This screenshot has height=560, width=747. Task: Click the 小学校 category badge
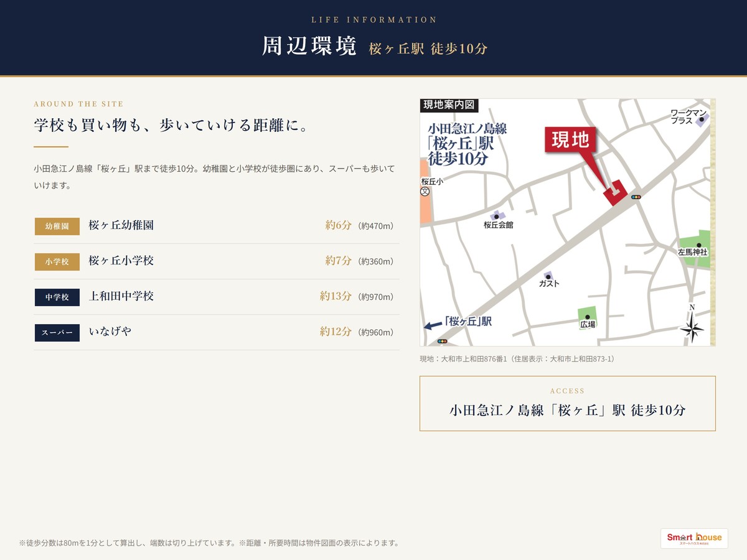tap(57, 261)
